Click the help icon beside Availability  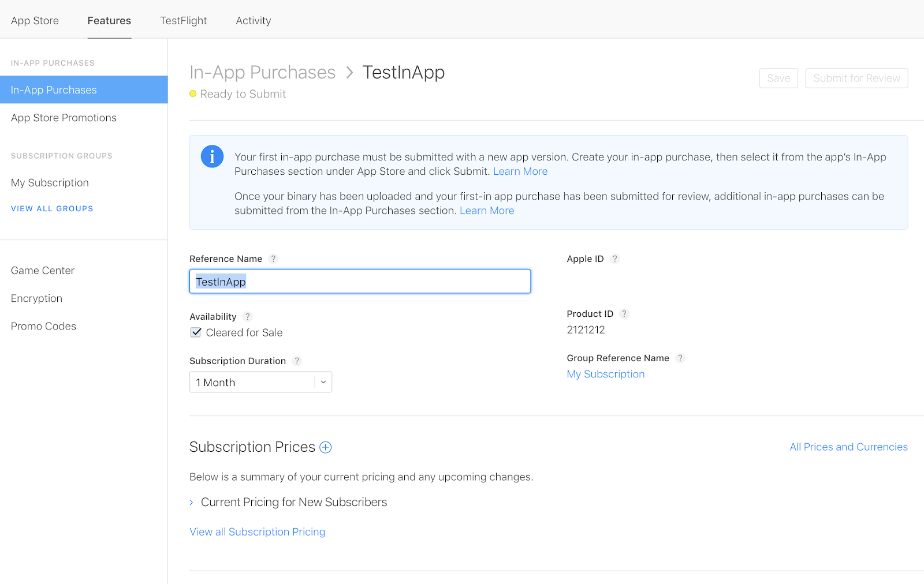[x=248, y=316]
